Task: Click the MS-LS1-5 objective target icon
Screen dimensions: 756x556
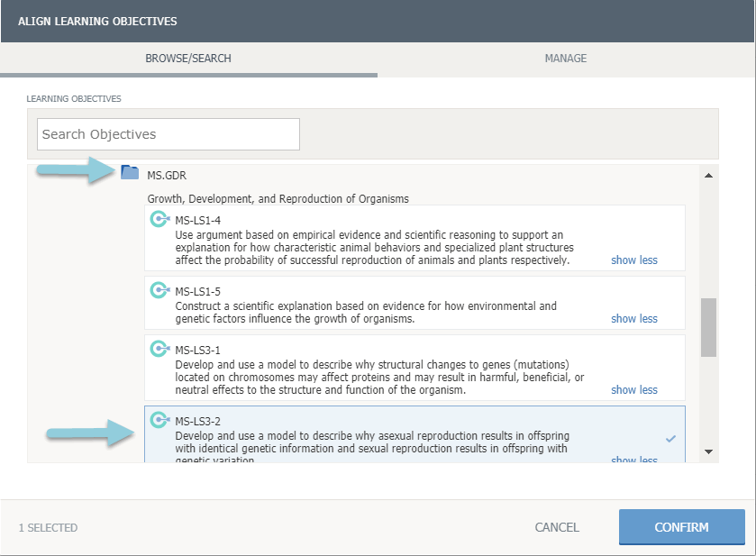Action: 159,290
